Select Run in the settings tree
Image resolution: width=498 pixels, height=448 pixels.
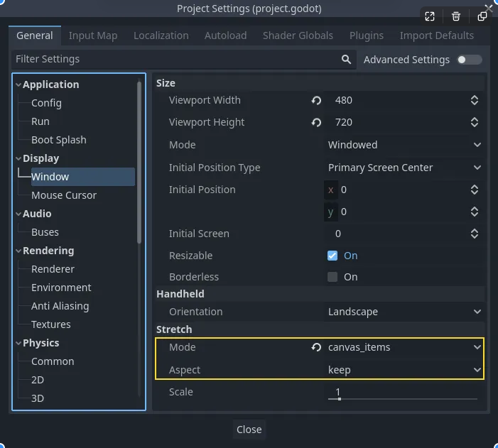(40, 121)
